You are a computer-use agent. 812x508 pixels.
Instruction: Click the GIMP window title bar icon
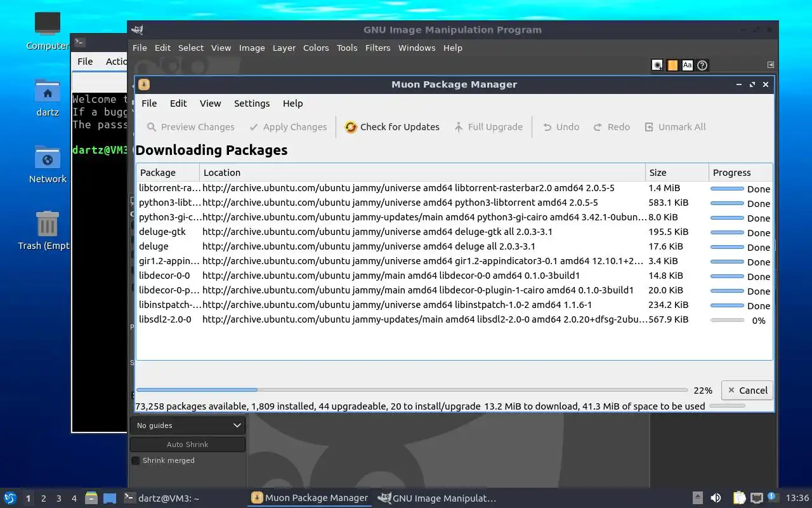tap(136, 29)
